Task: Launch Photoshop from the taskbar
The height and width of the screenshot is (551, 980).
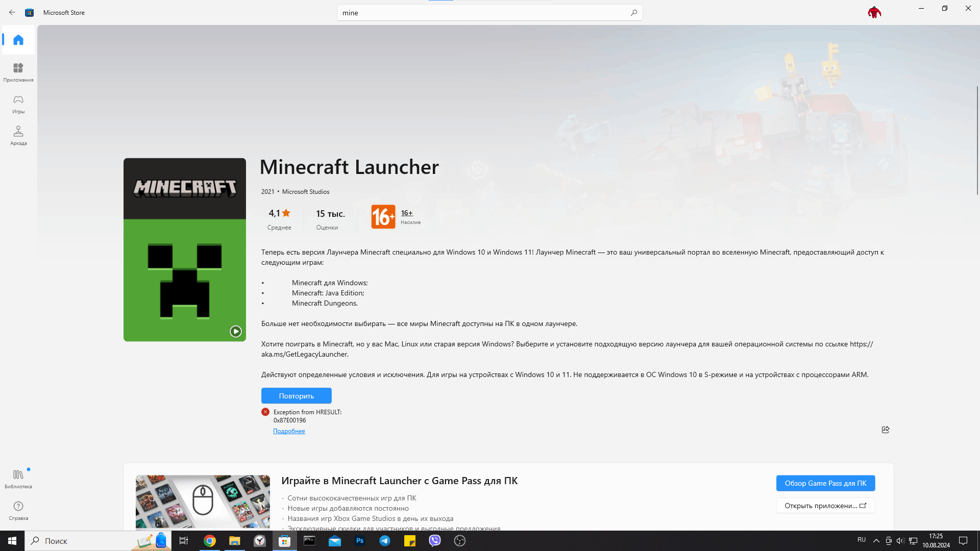Action: (x=360, y=541)
